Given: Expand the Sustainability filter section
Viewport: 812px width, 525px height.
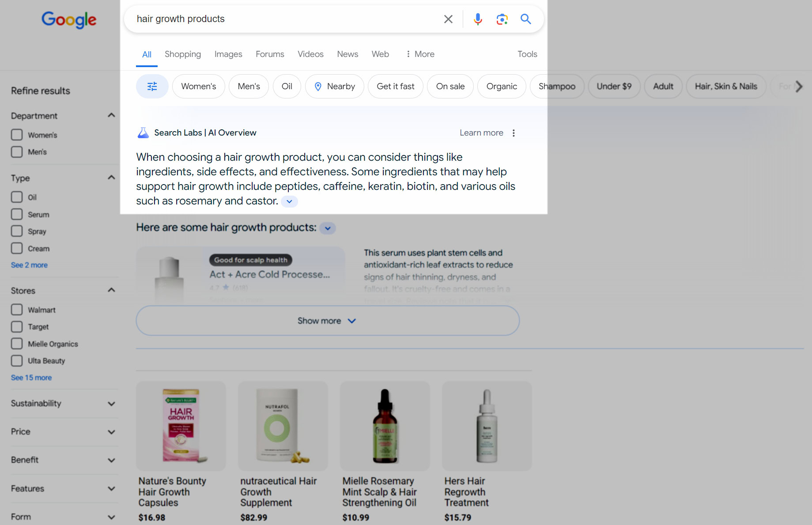Looking at the screenshot, I should 111,404.
